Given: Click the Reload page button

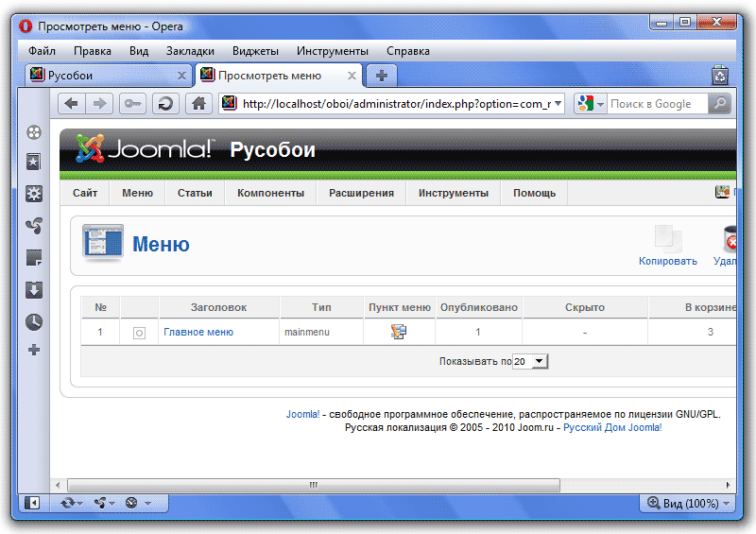Looking at the screenshot, I should [164, 104].
